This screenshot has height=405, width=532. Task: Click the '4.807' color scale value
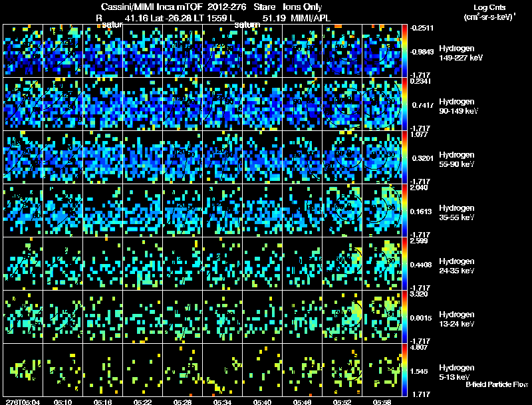click(419, 347)
